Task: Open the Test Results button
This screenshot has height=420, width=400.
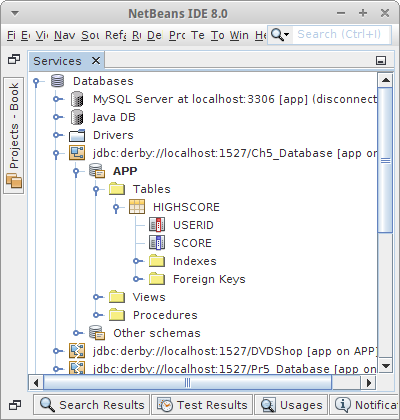Action: [202, 405]
